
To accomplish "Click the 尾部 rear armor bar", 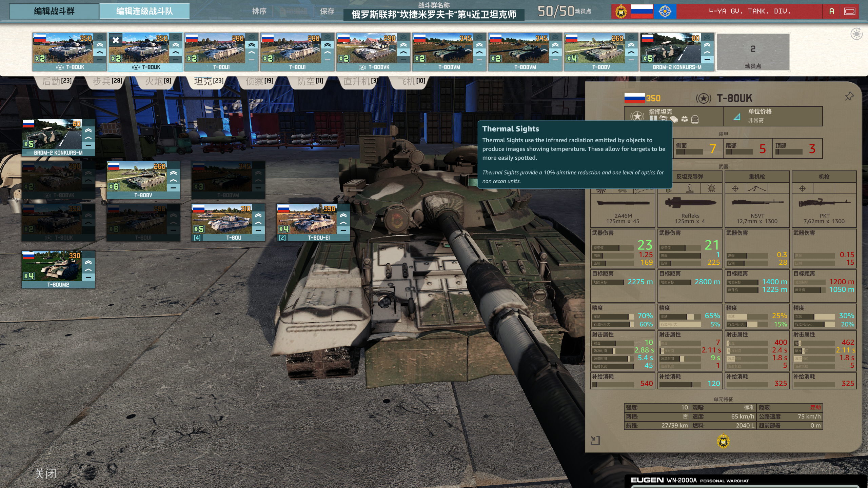I will pos(739,152).
